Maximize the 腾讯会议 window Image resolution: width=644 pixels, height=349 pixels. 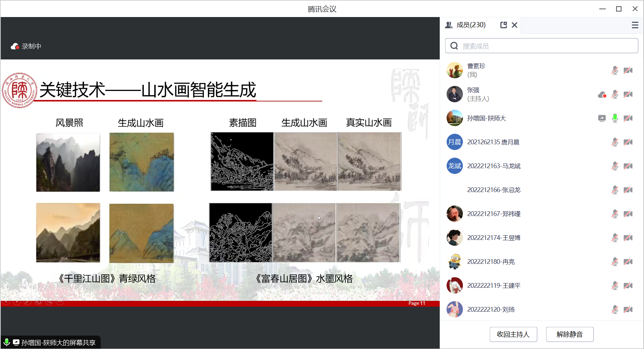619,9
